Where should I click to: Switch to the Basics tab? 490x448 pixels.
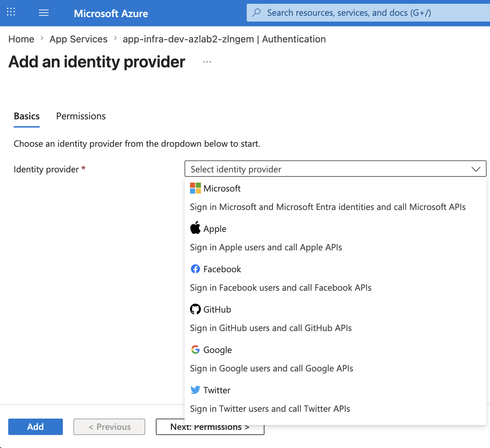pos(27,116)
